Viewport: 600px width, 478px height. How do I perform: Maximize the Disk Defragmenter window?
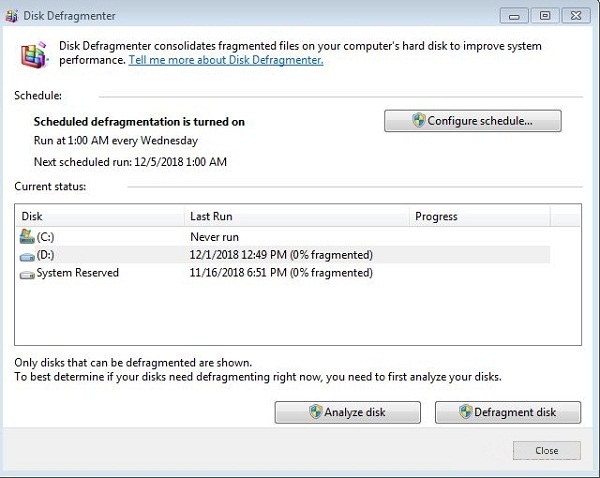pos(544,15)
